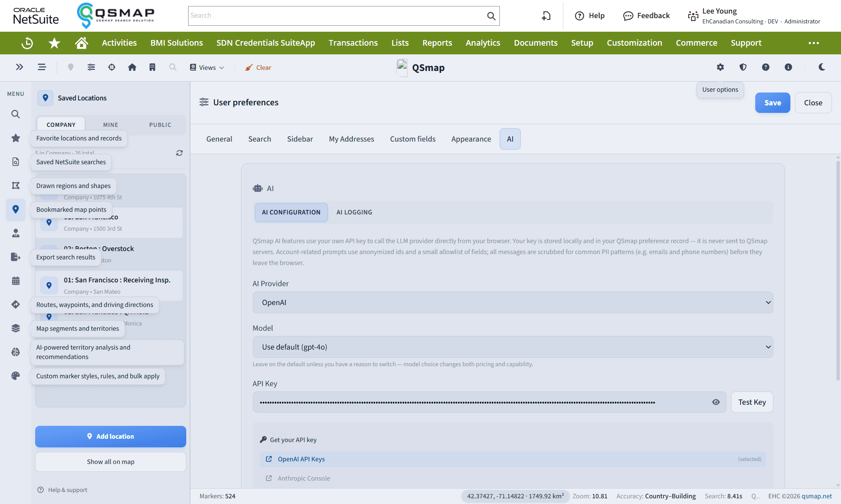
Task: Expand sidebar with double chevron icon
Action: point(20,67)
